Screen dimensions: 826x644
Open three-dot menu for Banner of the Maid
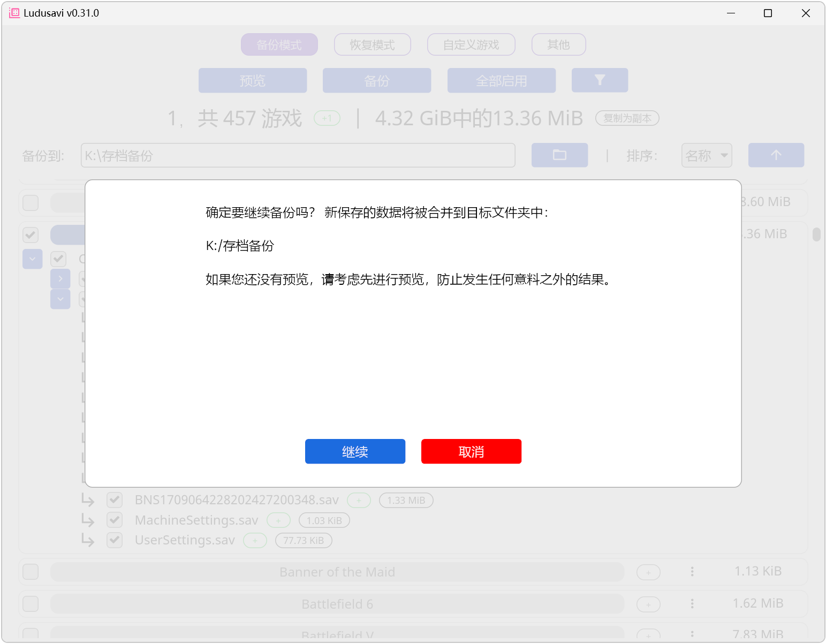click(692, 572)
